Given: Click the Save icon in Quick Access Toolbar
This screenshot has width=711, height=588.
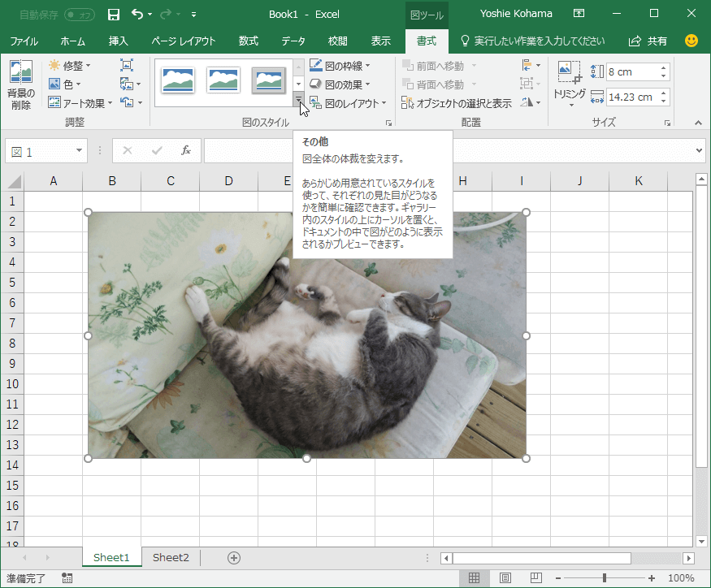Looking at the screenshot, I should click(x=114, y=14).
